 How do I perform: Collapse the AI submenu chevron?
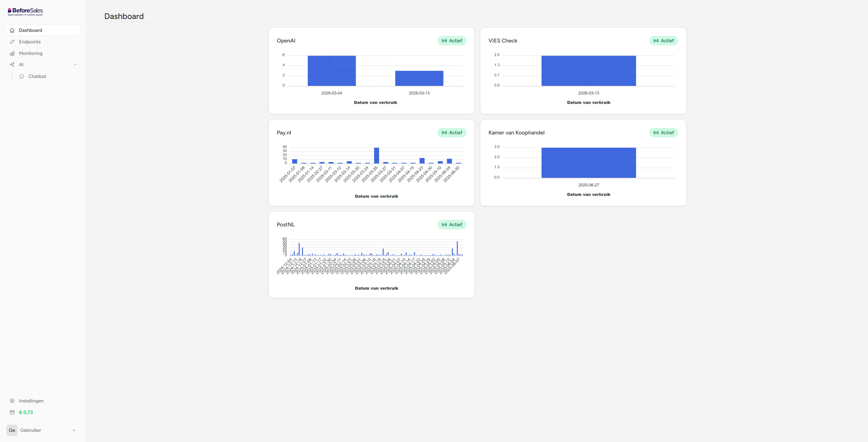point(75,65)
